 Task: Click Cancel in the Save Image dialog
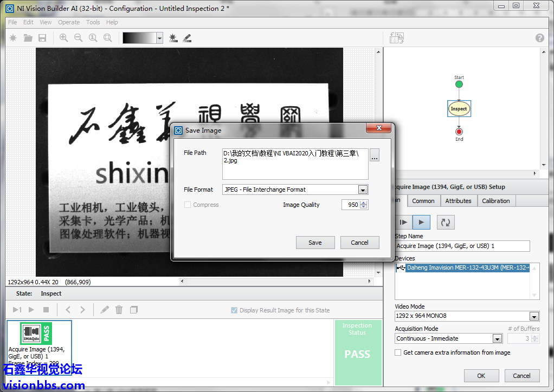pyautogui.click(x=359, y=243)
